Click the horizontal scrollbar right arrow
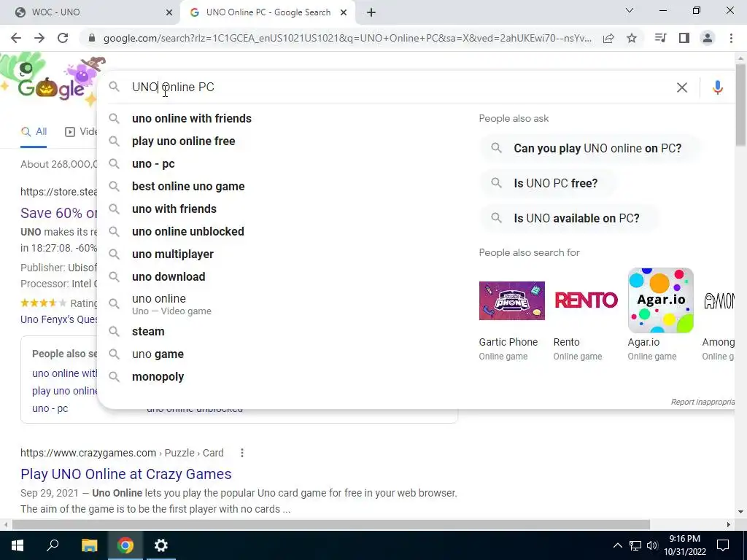This screenshot has width=747, height=560. pyautogui.click(x=729, y=525)
